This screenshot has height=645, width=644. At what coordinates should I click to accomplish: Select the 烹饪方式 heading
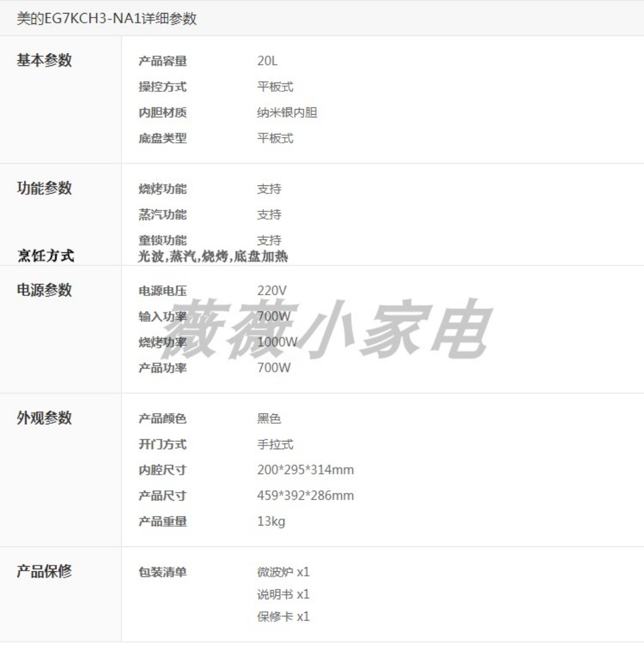[46, 256]
